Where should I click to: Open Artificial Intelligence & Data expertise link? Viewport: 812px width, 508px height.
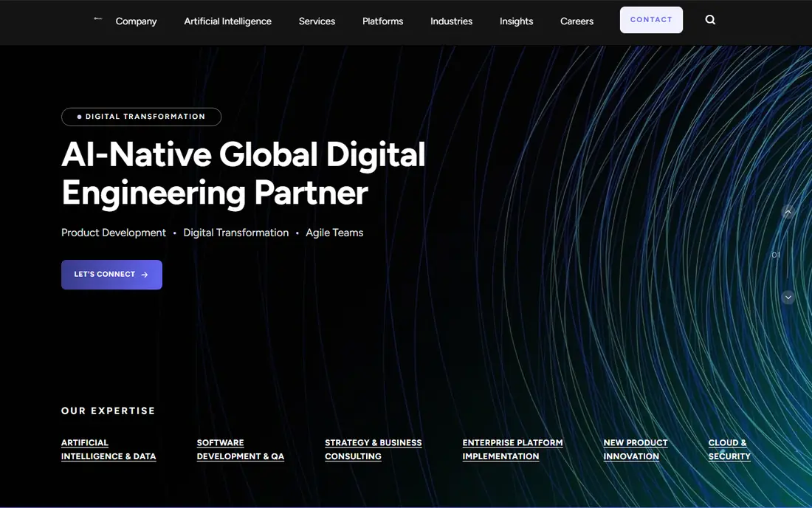pos(109,450)
